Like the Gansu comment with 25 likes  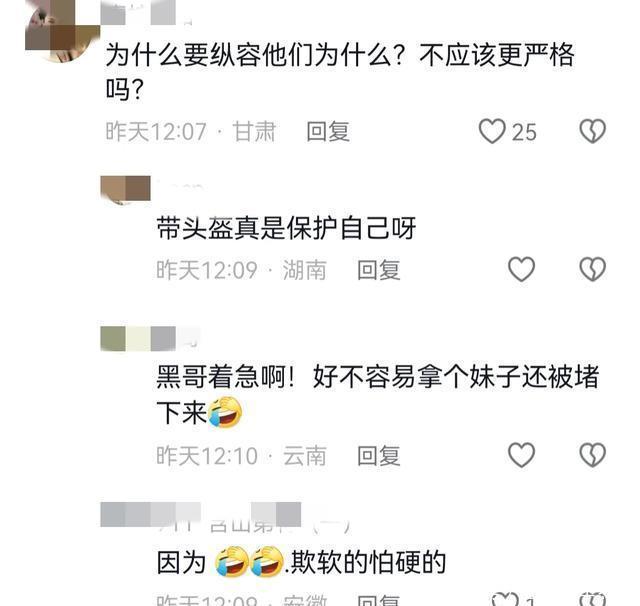tap(492, 131)
